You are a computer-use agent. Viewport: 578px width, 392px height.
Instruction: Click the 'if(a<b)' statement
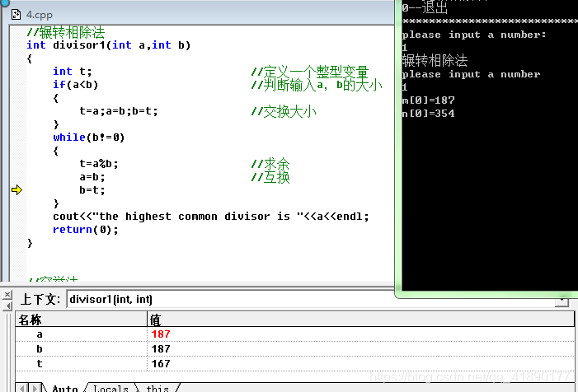tap(76, 85)
